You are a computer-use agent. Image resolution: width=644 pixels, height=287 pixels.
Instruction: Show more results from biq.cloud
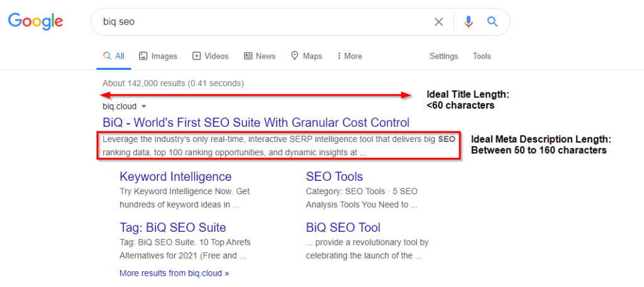pos(174,273)
